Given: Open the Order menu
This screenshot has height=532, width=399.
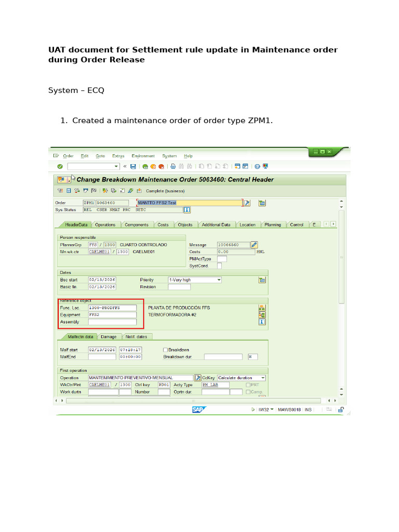Looking at the screenshot, I should pyautogui.click(x=68, y=156).
